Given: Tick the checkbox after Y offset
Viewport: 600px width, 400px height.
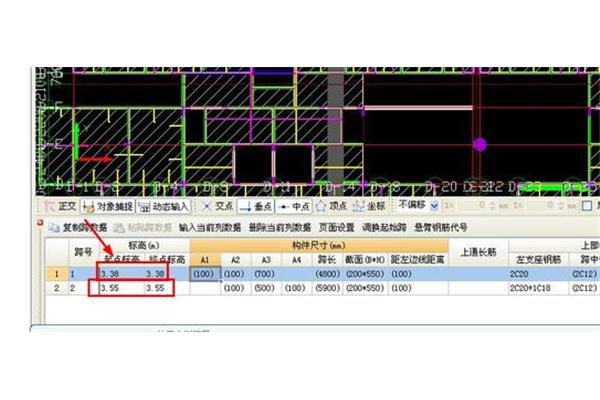Looking at the screenshot, I should tap(587, 206).
